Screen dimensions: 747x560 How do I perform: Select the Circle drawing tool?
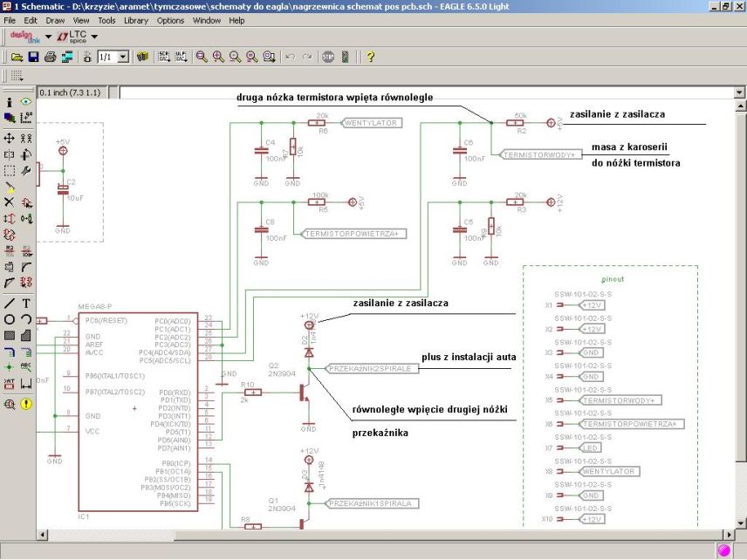click(10, 319)
